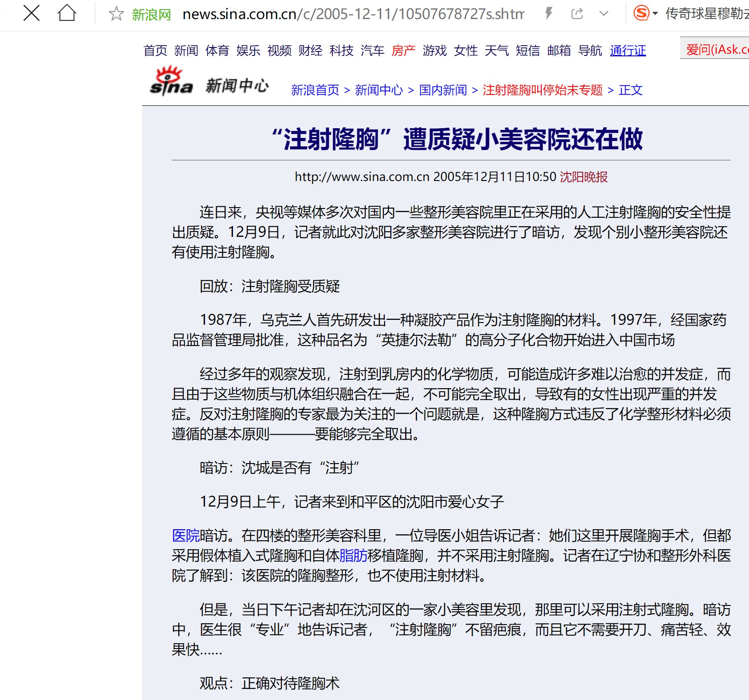This screenshot has width=749, height=700.
Task: Click the address bar URL field
Action: tap(353, 14)
